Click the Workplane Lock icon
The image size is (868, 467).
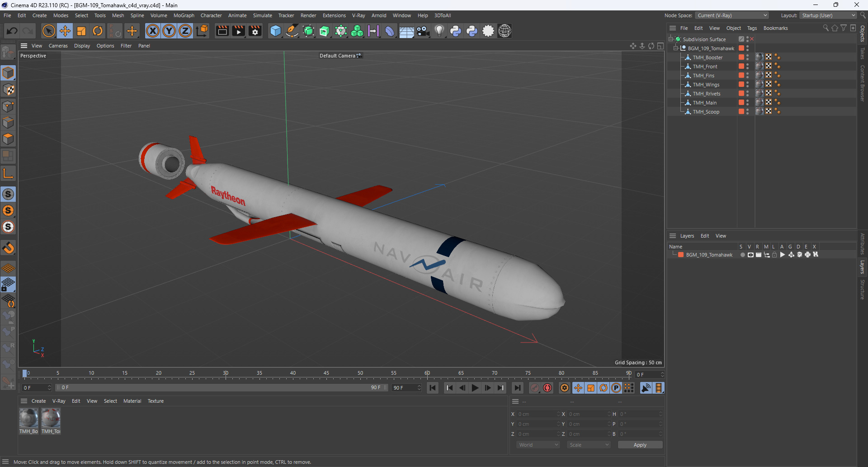point(8,285)
